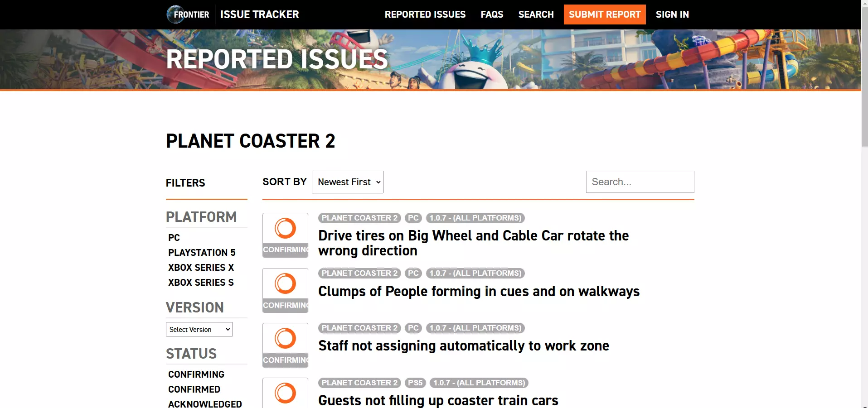Filter issues by Xbox Series X
The height and width of the screenshot is (408, 868).
coord(201,268)
